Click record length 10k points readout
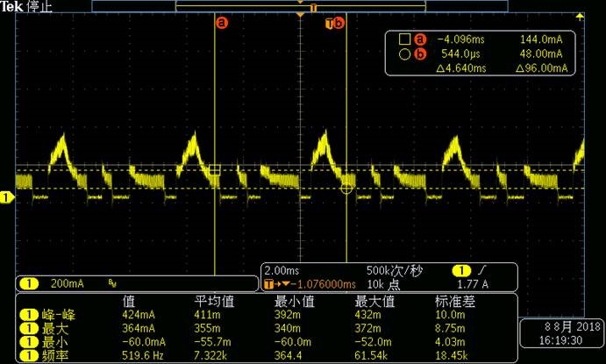The width and height of the screenshot is (606, 364). click(383, 284)
